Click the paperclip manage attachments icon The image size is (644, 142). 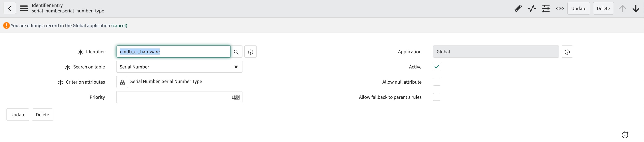click(518, 8)
